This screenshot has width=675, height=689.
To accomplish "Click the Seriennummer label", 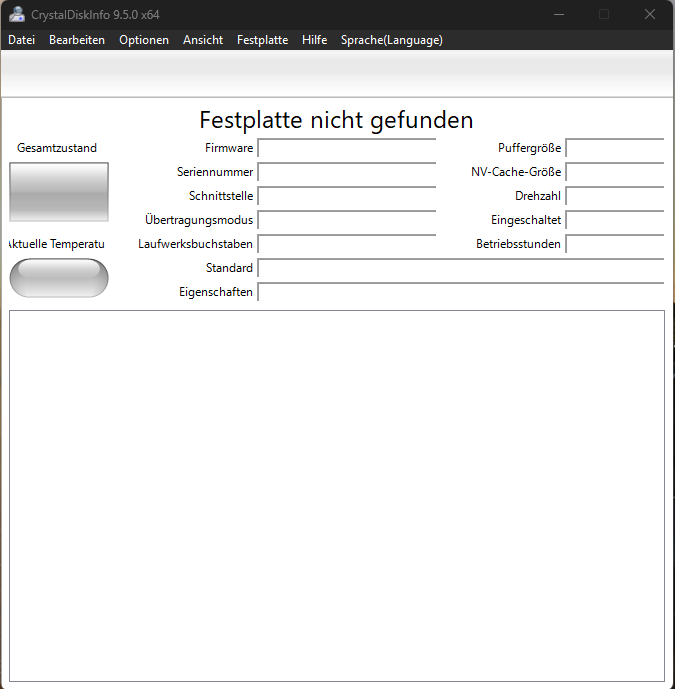I will [215, 172].
